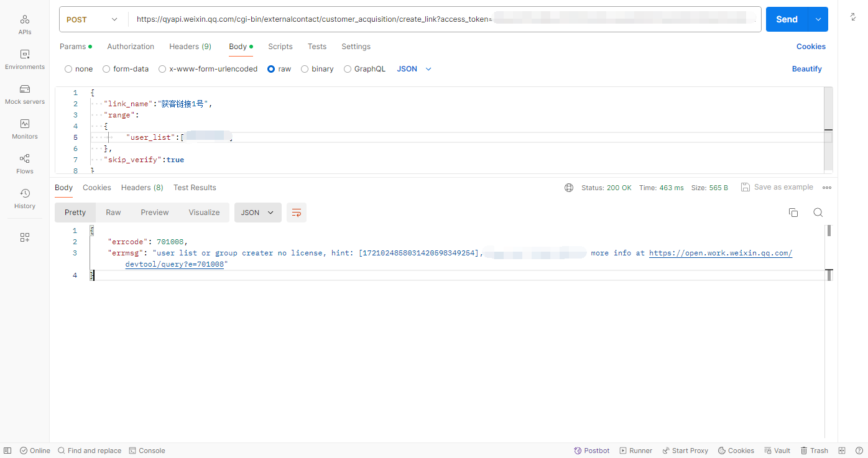This screenshot has width=868, height=458.
Task: Open the request Cookies link
Action: tap(811, 47)
